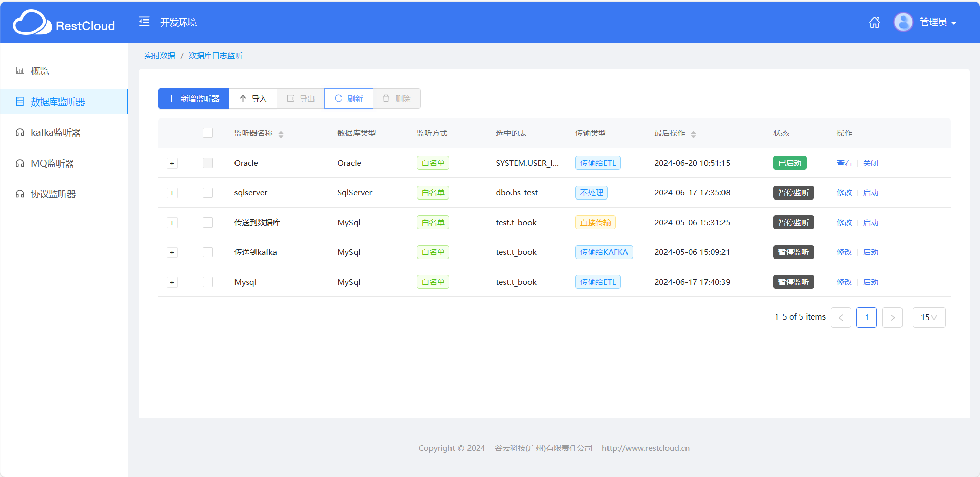The height and width of the screenshot is (477, 980).
Task: Click 查看 for the Oracle listener
Action: [x=845, y=163]
